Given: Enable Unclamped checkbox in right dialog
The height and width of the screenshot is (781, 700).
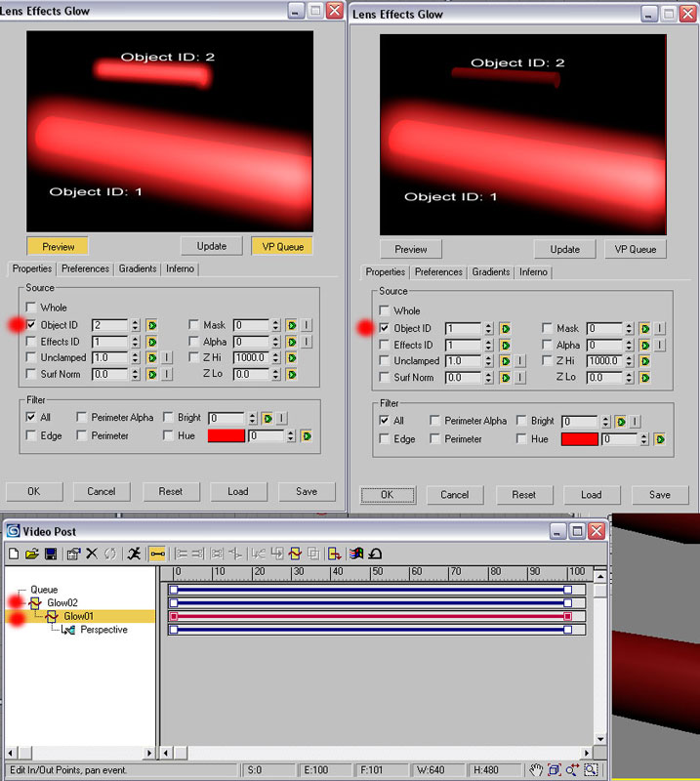Looking at the screenshot, I should (384, 360).
